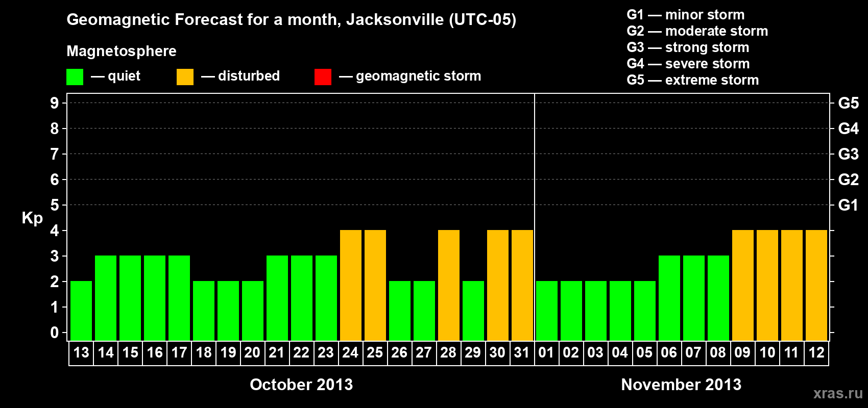Click the G4 axis label on right
868x408 pixels.
pyautogui.click(x=848, y=129)
